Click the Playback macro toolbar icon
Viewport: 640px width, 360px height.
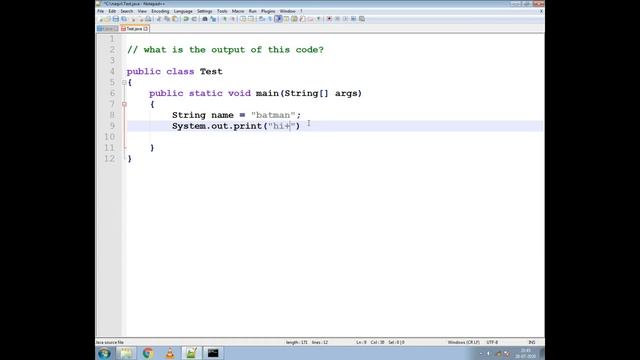[345, 19]
